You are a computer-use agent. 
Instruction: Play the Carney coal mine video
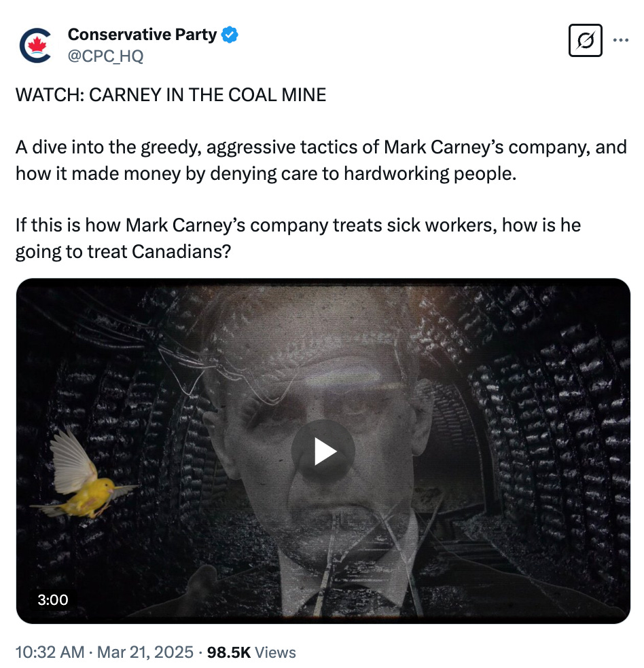(323, 451)
